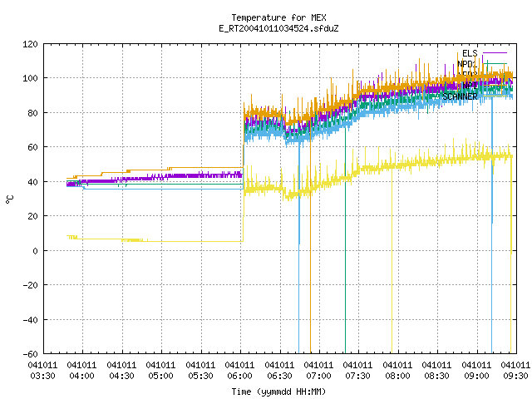
Task: Click the ELS legend label
Action: coord(470,53)
